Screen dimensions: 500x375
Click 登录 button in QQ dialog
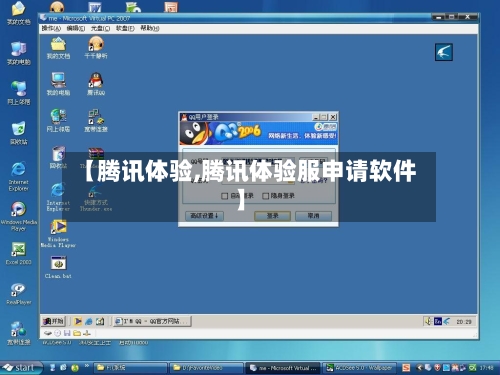coord(272,216)
